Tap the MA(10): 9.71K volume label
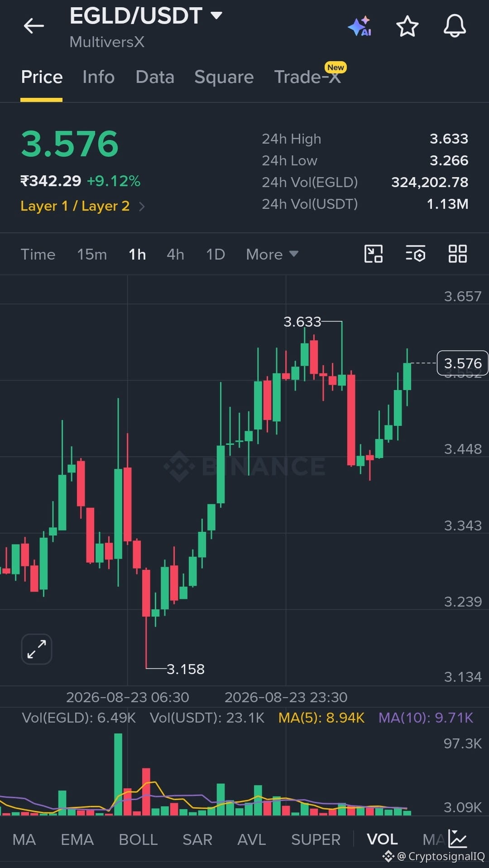The width and height of the screenshot is (489, 868). (426, 718)
